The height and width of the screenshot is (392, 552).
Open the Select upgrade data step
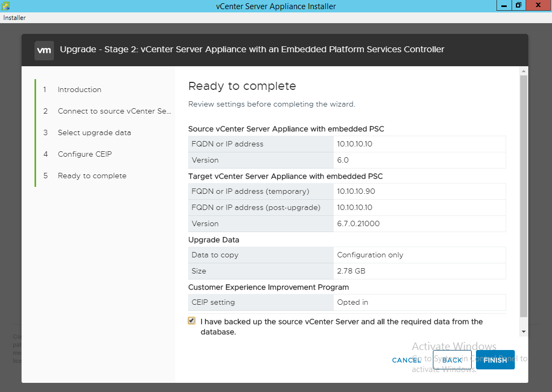94,132
